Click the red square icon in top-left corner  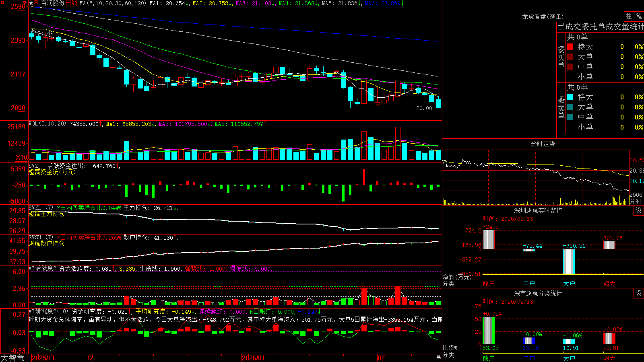[2, 2]
